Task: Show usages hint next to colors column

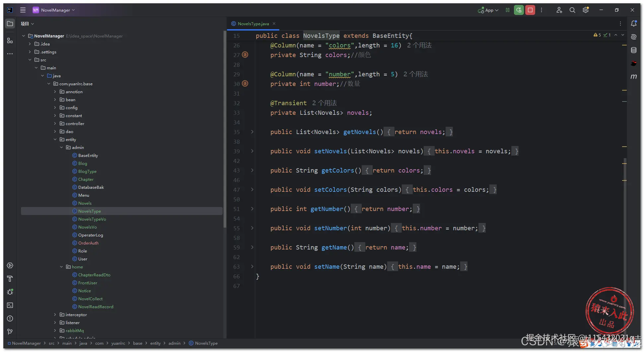Action: coord(419,45)
